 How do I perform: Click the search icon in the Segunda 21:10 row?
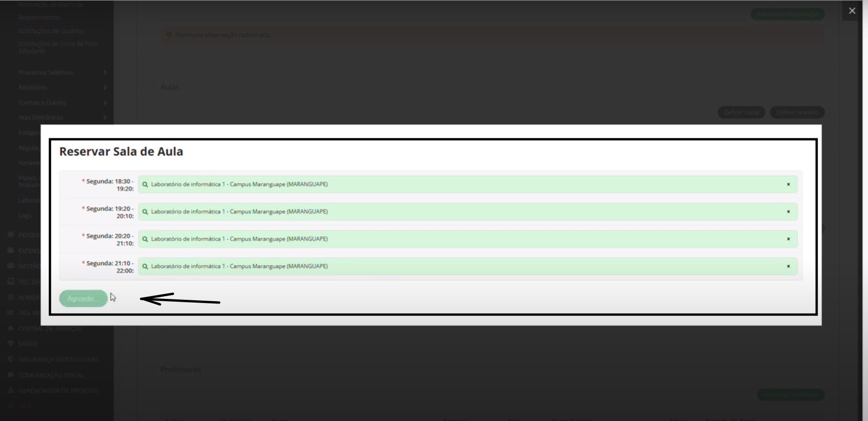pyautogui.click(x=145, y=266)
